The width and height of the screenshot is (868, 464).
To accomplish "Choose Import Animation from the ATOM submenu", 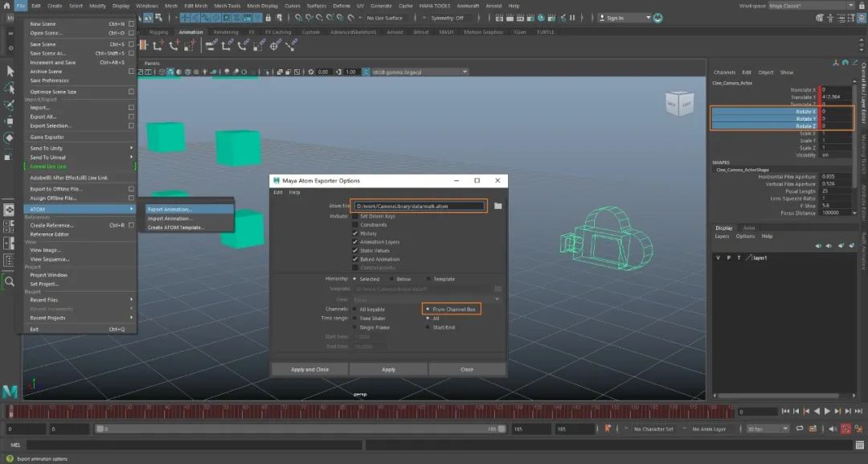I will tap(170, 218).
